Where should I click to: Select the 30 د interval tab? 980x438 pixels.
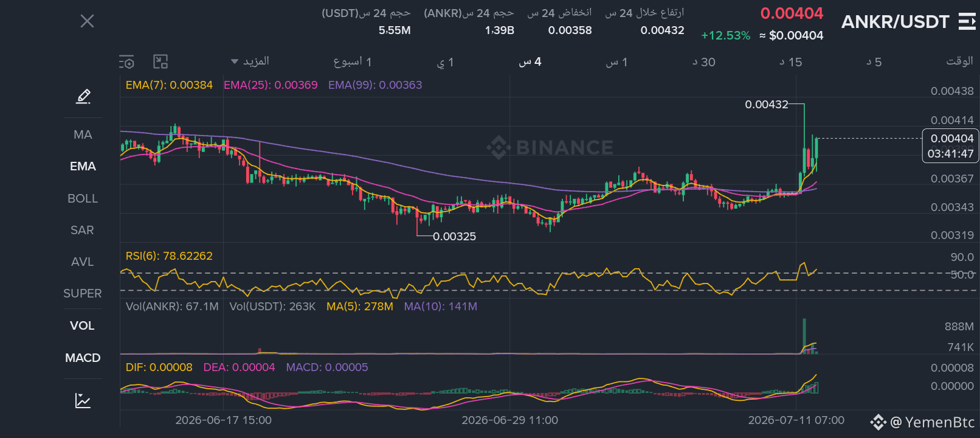coord(704,62)
